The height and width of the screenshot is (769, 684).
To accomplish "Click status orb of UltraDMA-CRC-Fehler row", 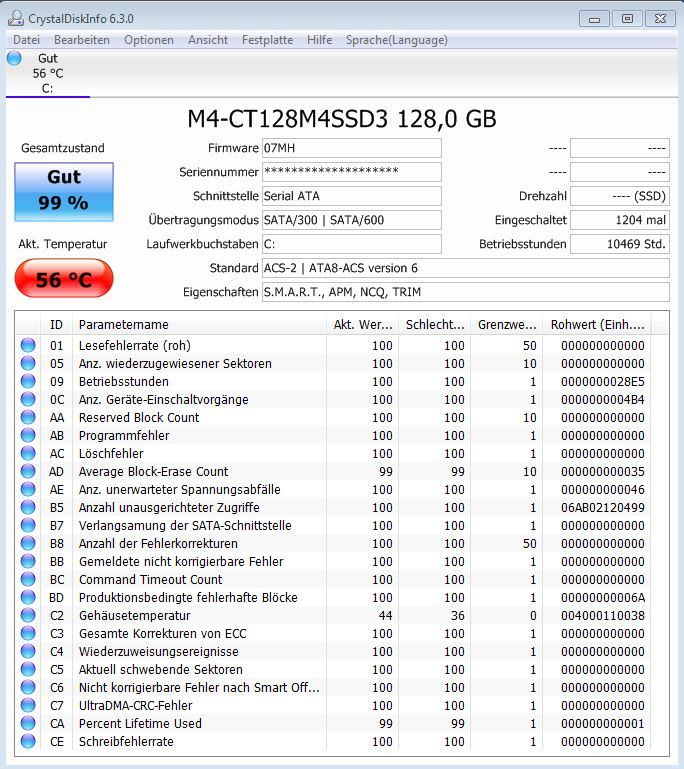I will pos(28,705).
